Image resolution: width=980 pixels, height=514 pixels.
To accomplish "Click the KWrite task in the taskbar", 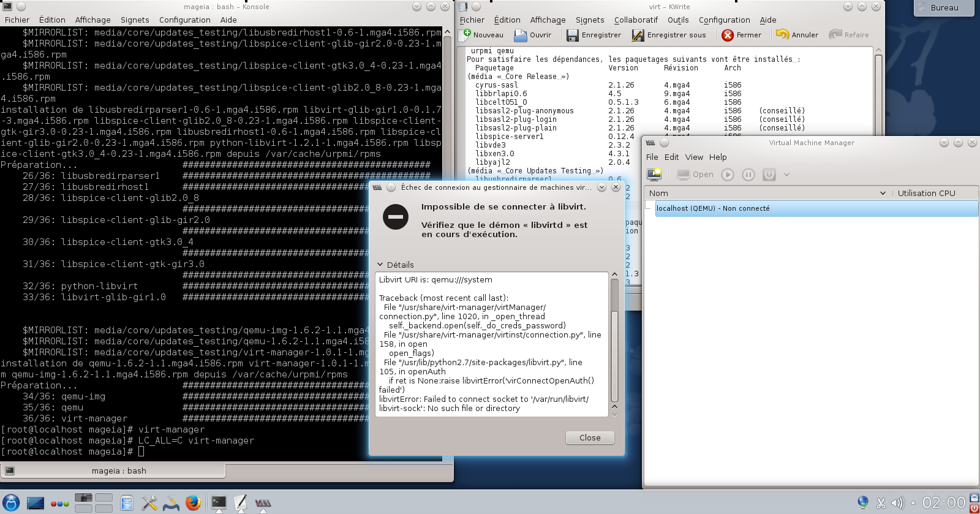I will [x=241, y=503].
